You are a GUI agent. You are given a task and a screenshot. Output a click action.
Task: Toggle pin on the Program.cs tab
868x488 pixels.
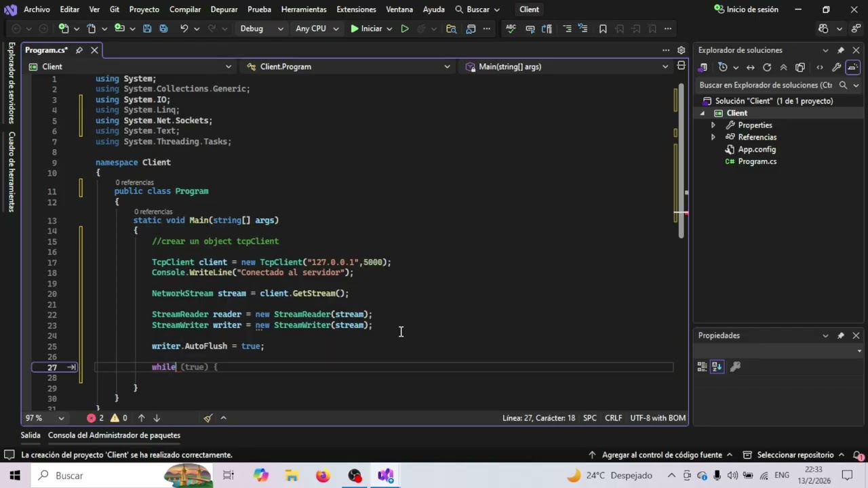point(79,50)
